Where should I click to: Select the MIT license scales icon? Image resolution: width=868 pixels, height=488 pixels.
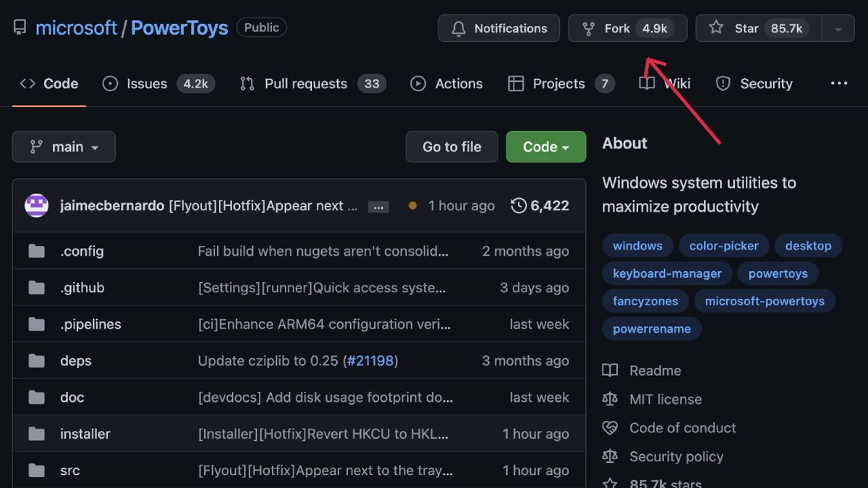(x=610, y=399)
